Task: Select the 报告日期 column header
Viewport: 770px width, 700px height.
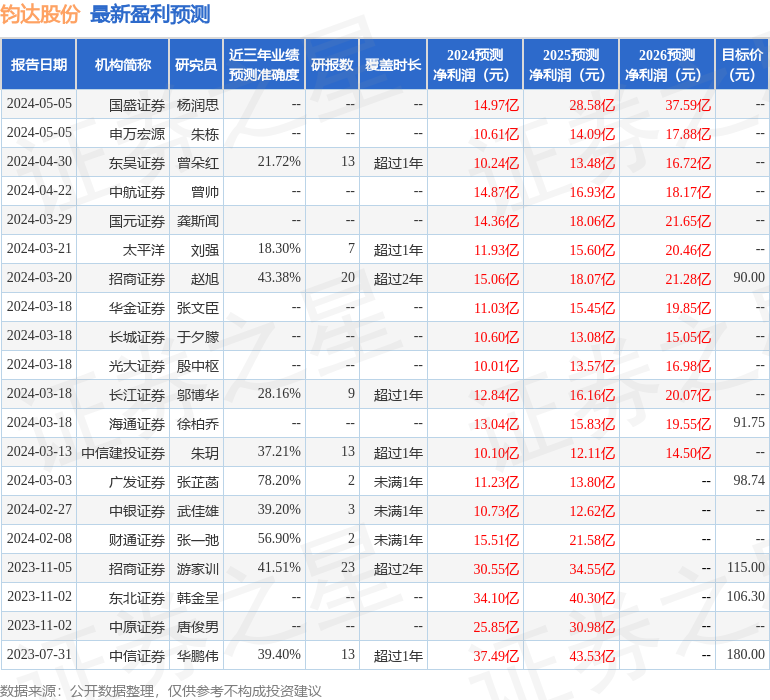Action: [39, 64]
